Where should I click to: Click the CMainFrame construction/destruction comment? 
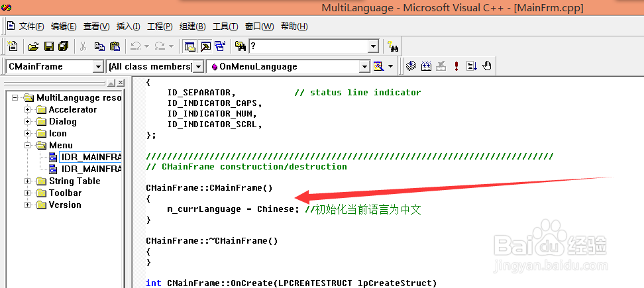point(246,167)
